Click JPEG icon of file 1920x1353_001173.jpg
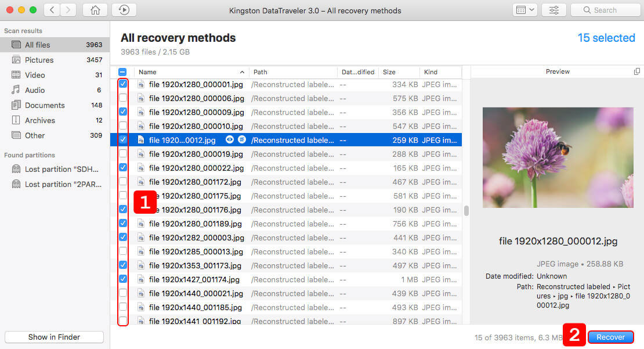 [x=141, y=265]
